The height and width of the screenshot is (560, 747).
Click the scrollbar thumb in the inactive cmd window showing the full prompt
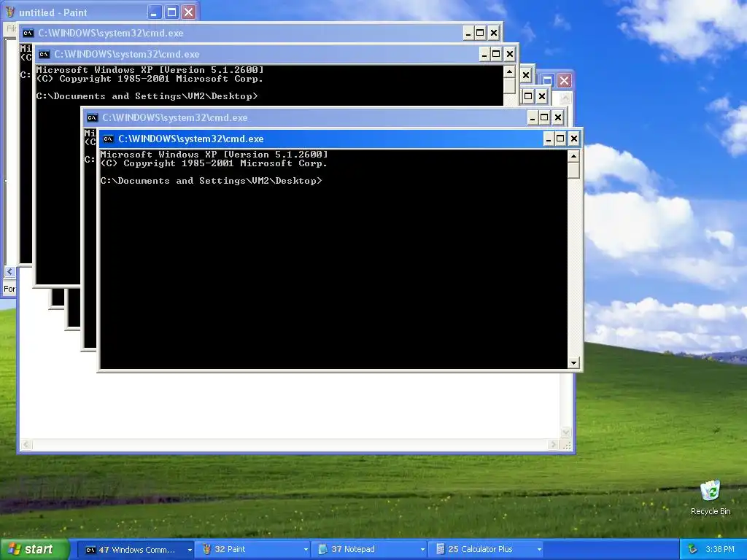click(x=509, y=86)
